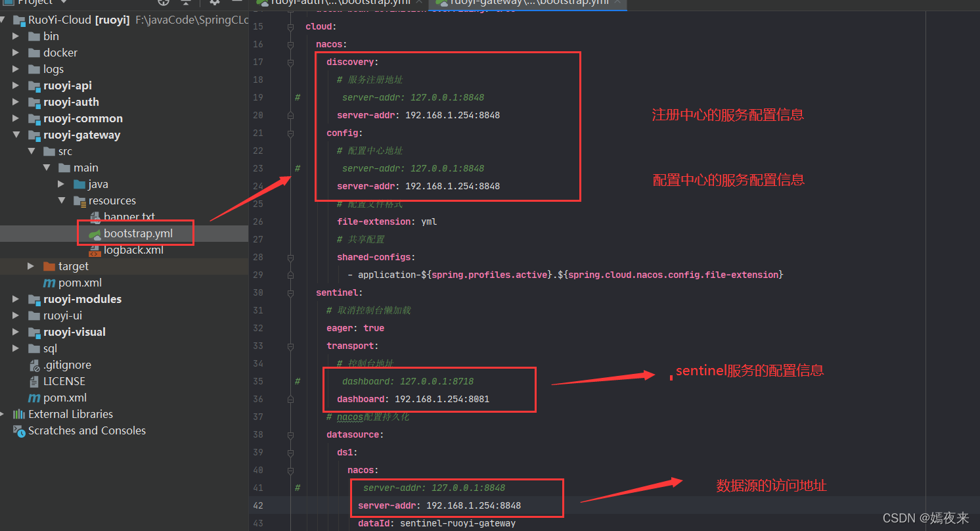
Task: Click the LICENSE file icon
Action: tap(34, 382)
